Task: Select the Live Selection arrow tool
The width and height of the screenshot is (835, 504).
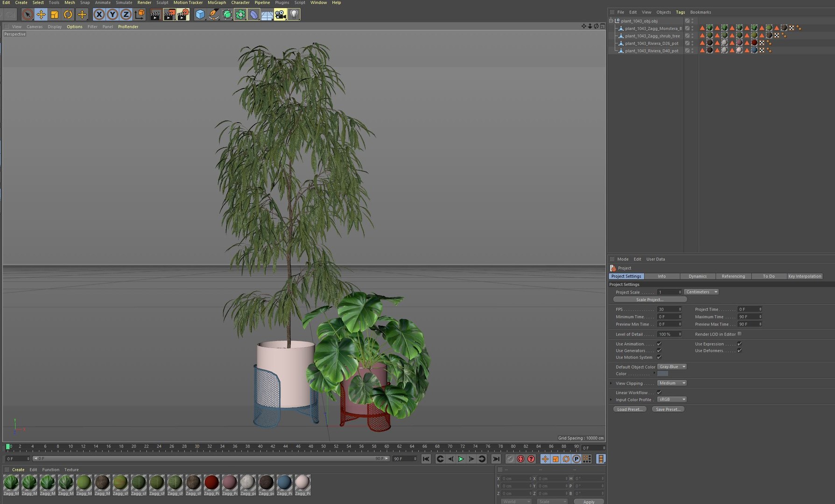Action: (x=28, y=14)
